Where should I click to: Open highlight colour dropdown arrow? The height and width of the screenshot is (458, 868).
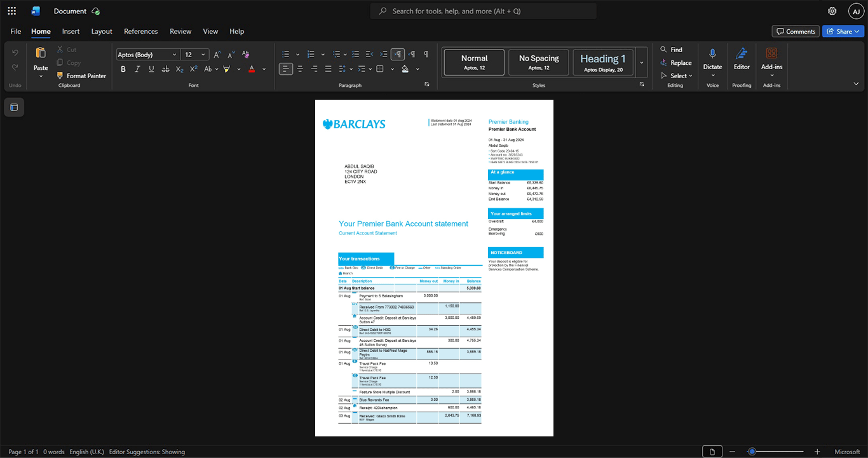(239, 69)
